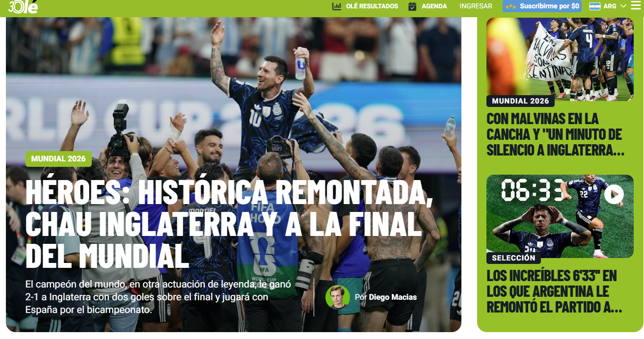
Task: Click the green Mundial 2026 tag on main story
Action: click(58, 159)
